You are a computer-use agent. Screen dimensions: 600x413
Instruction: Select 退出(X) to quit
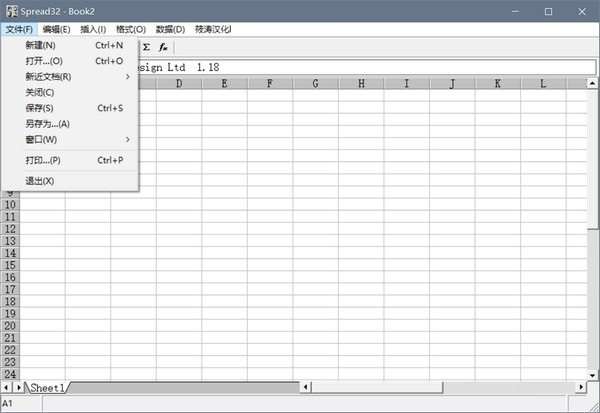coord(70,181)
